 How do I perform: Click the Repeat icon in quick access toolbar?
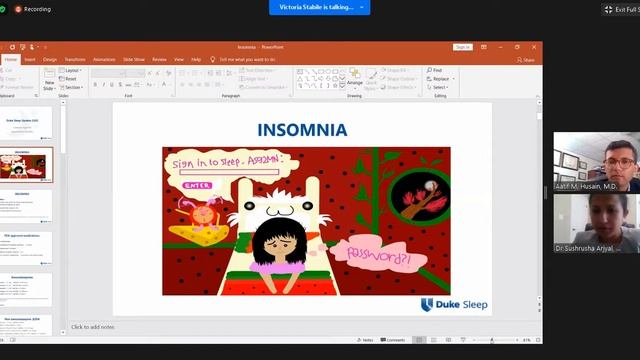[12, 47]
